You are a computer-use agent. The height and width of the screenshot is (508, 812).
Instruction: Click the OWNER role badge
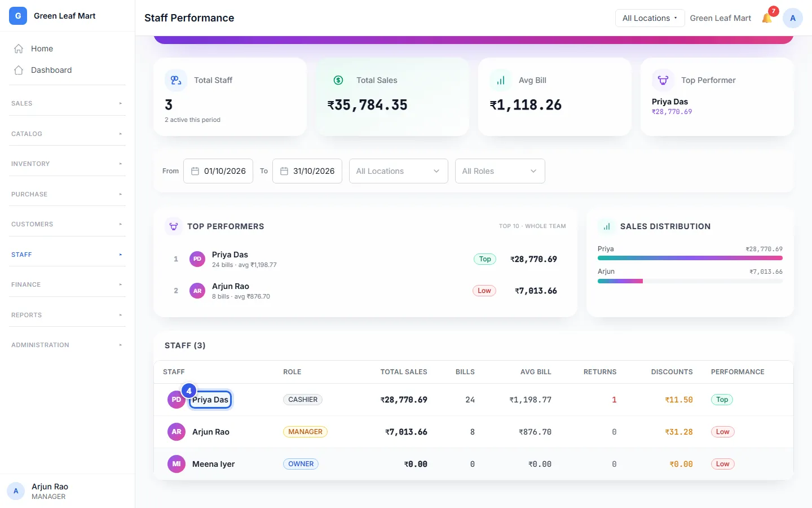click(x=301, y=464)
